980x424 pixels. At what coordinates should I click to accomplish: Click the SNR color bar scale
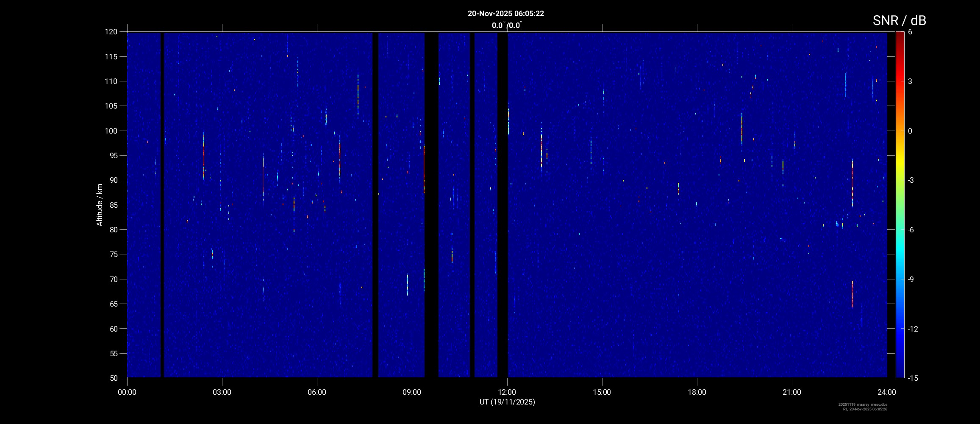(x=899, y=204)
